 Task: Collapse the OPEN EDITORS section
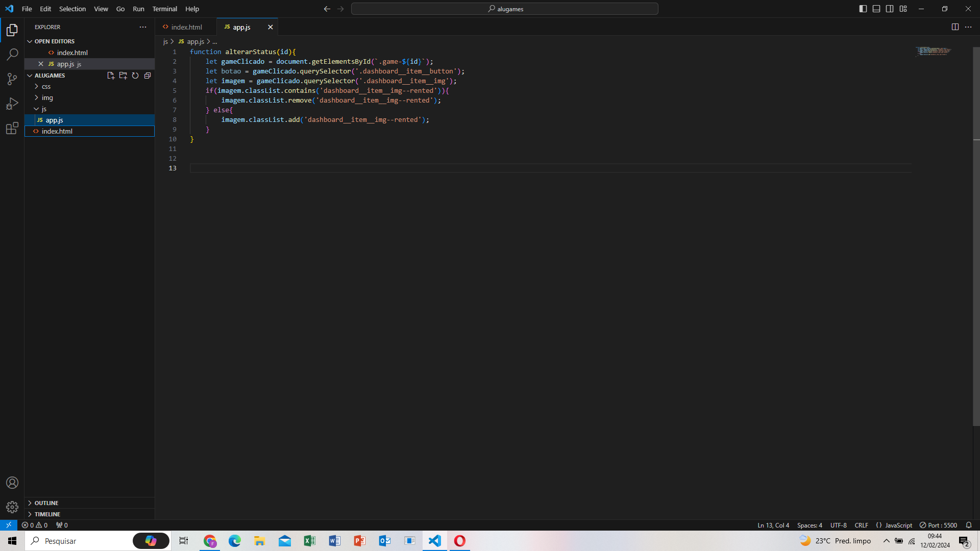tap(89, 41)
